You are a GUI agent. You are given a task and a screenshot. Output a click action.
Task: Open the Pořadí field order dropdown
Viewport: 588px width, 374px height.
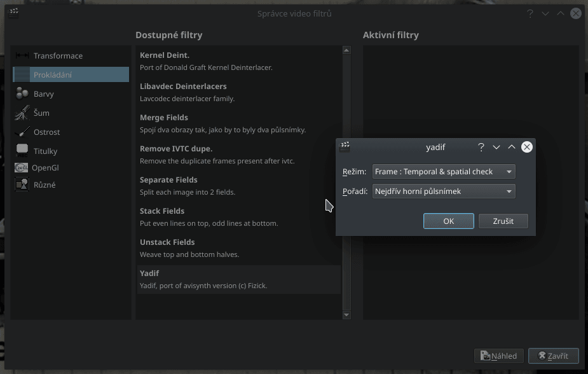[443, 191]
